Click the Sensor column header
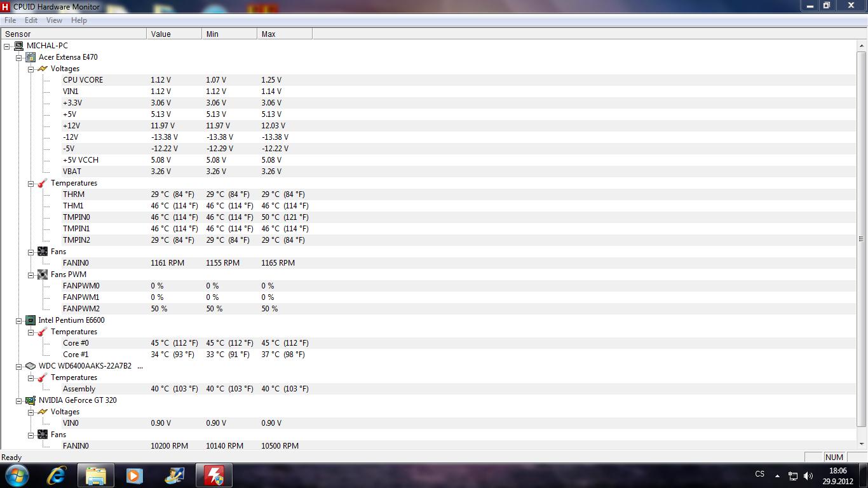 (74, 34)
